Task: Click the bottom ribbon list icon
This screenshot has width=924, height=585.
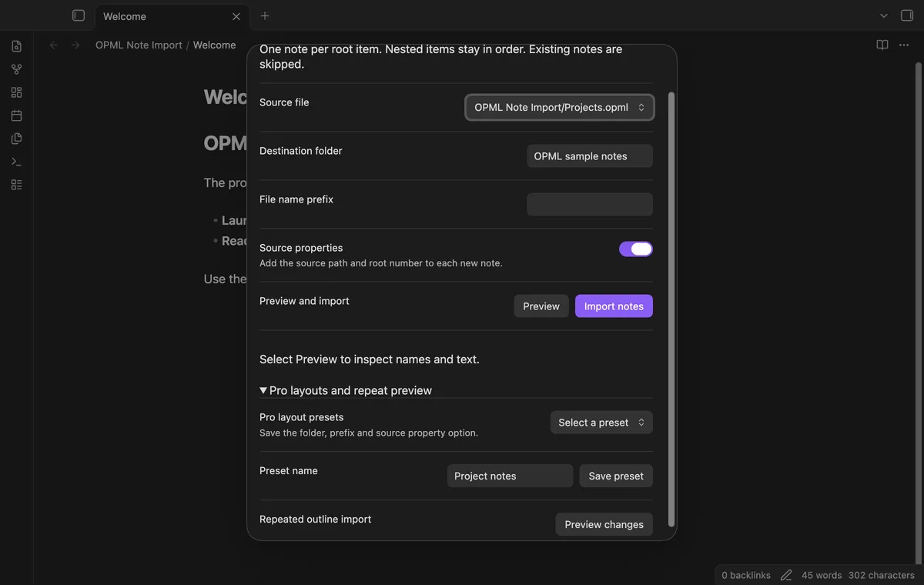Action: point(16,185)
